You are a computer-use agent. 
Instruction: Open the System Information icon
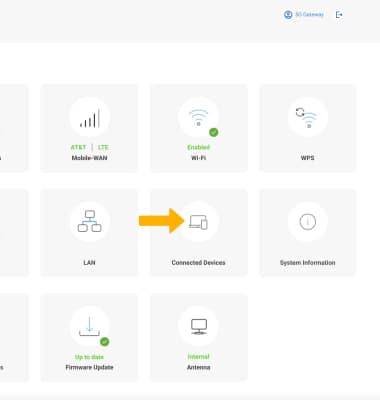[x=307, y=221]
